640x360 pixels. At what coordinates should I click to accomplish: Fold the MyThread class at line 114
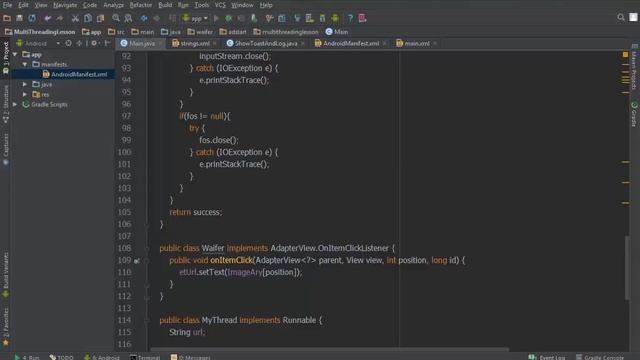(x=147, y=320)
